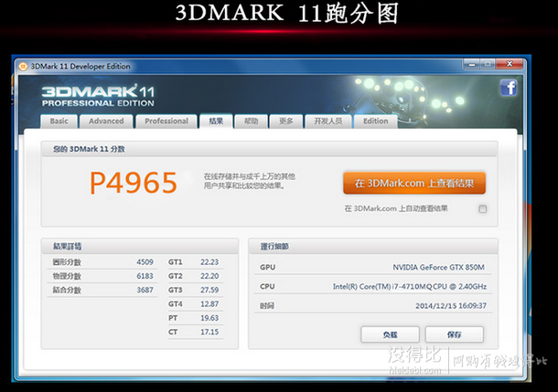This screenshot has width=558, height=392.
Task: Click the PT value 19.63
Action: (x=209, y=318)
